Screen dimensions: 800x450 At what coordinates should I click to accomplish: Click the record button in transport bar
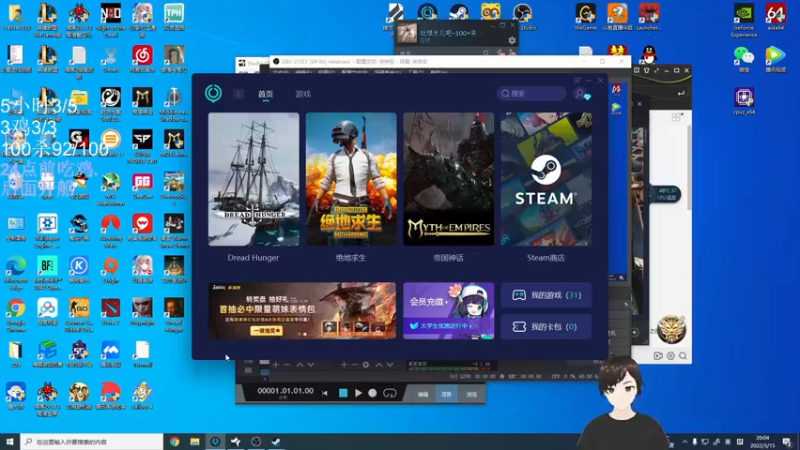pyautogui.click(x=372, y=393)
